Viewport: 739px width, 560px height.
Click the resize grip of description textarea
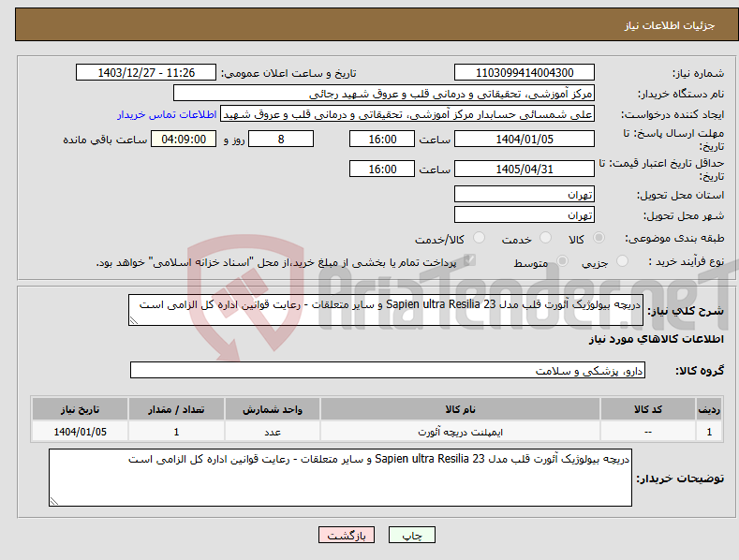pos(134,320)
